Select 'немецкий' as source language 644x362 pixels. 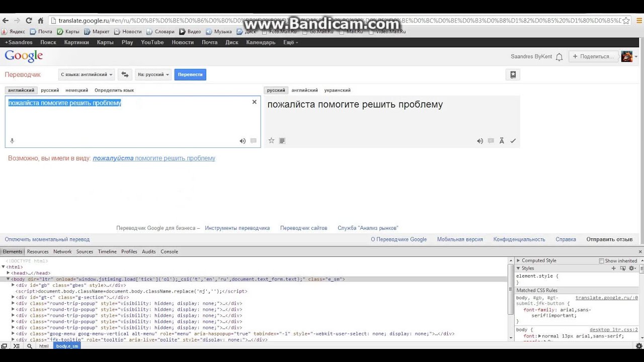point(76,90)
